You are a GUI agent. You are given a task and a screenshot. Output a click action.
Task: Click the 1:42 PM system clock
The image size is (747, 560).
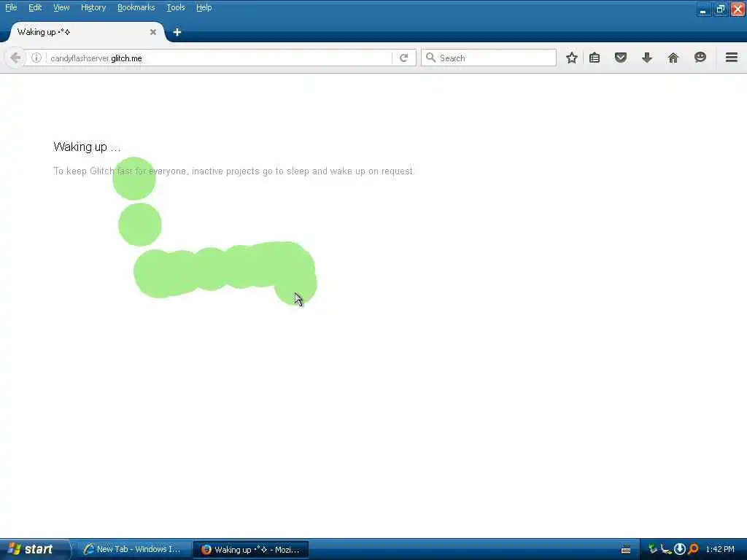click(x=720, y=549)
